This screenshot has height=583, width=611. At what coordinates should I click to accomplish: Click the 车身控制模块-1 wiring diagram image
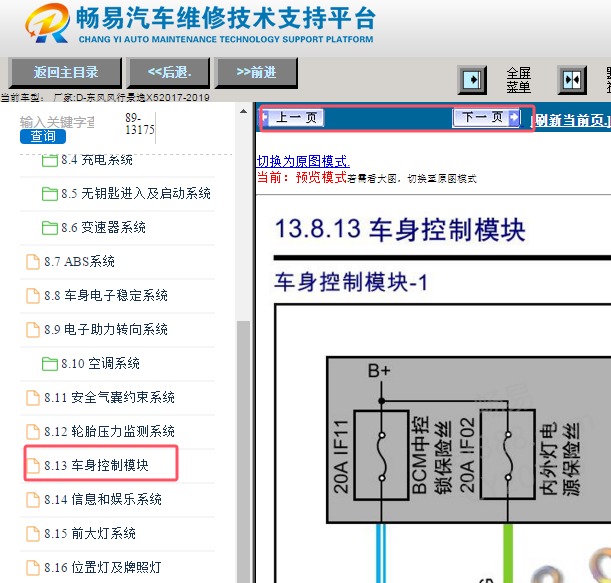(x=443, y=443)
